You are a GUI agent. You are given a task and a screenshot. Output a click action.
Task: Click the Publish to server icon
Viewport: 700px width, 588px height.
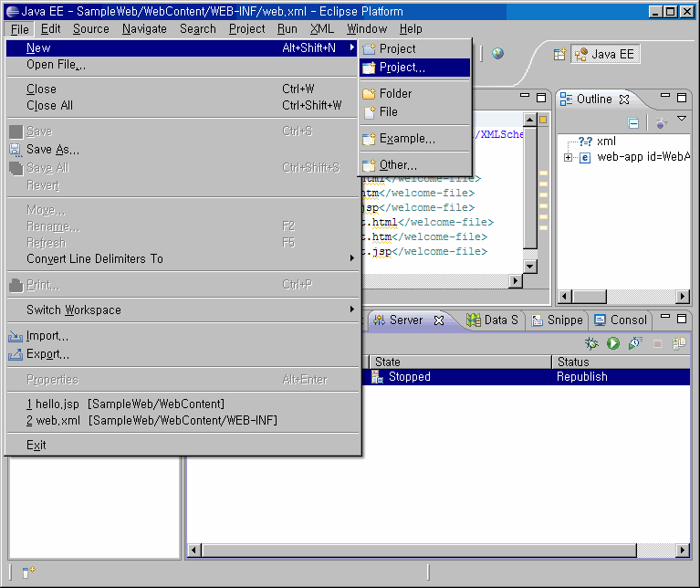pos(679,343)
